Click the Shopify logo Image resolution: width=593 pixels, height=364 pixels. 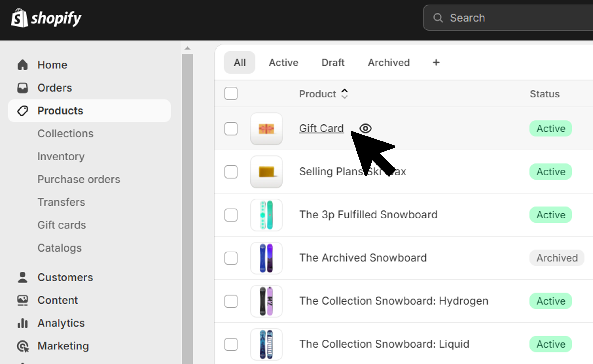click(46, 18)
